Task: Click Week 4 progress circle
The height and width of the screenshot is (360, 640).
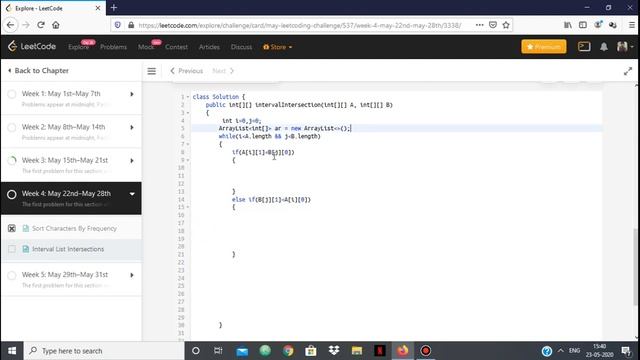Action: 11,194
